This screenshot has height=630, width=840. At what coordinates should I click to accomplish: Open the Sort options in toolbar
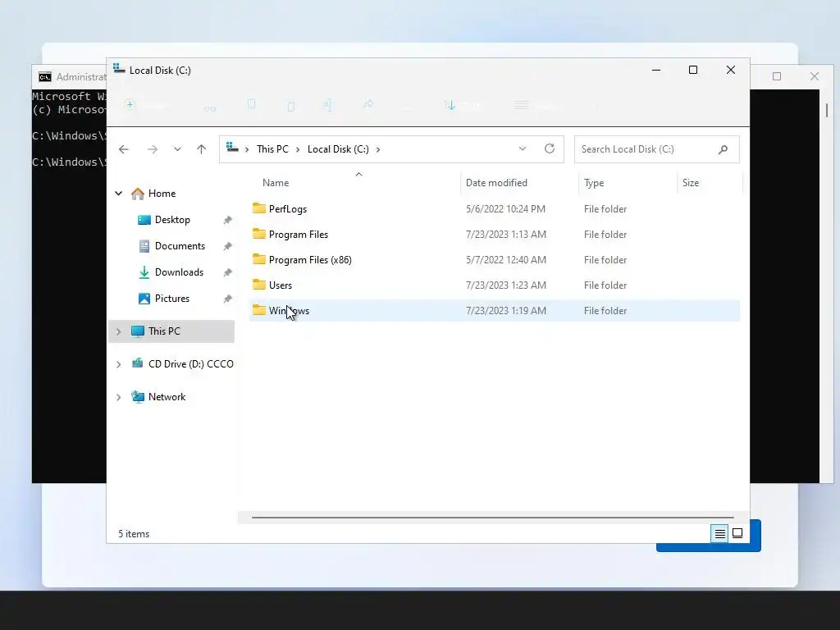pos(462,106)
